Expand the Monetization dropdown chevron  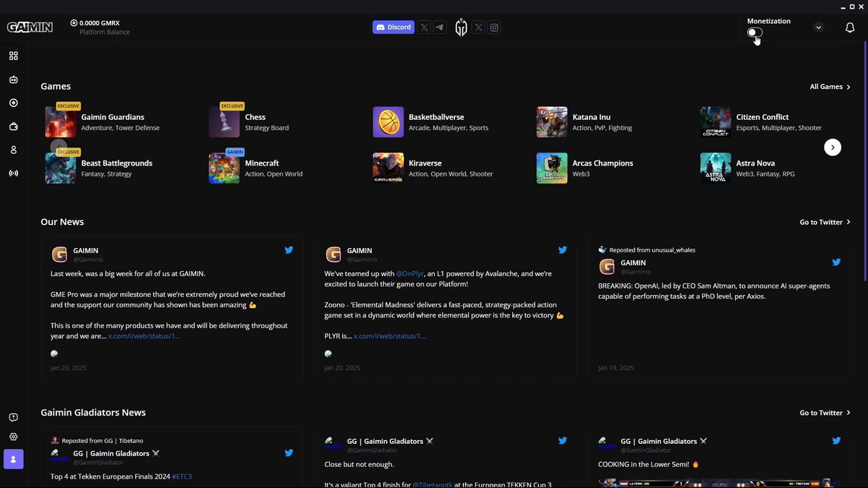[818, 27]
